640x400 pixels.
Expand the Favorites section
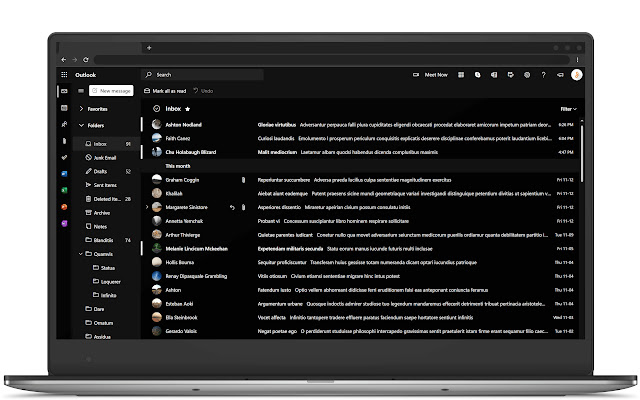pos(81,109)
